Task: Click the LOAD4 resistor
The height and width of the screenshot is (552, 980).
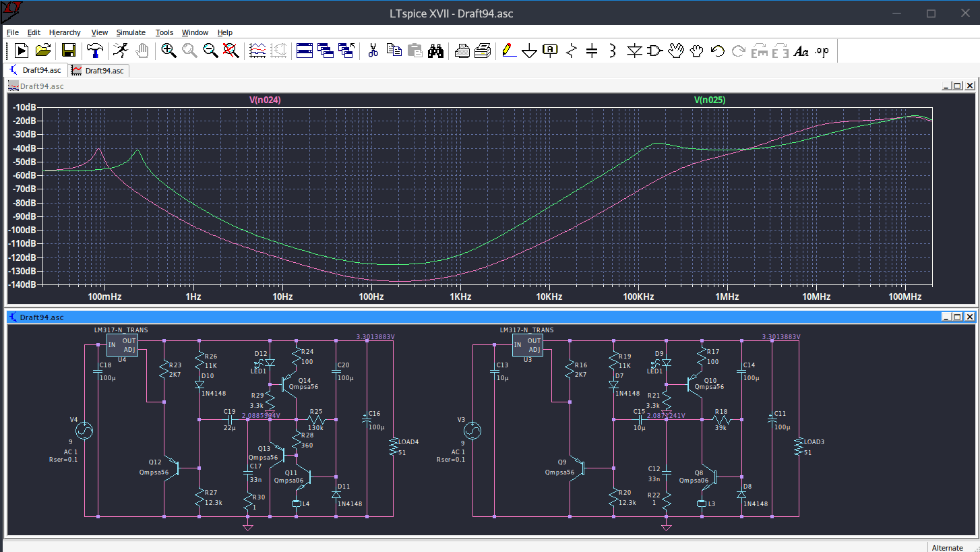Action: (x=393, y=446)
